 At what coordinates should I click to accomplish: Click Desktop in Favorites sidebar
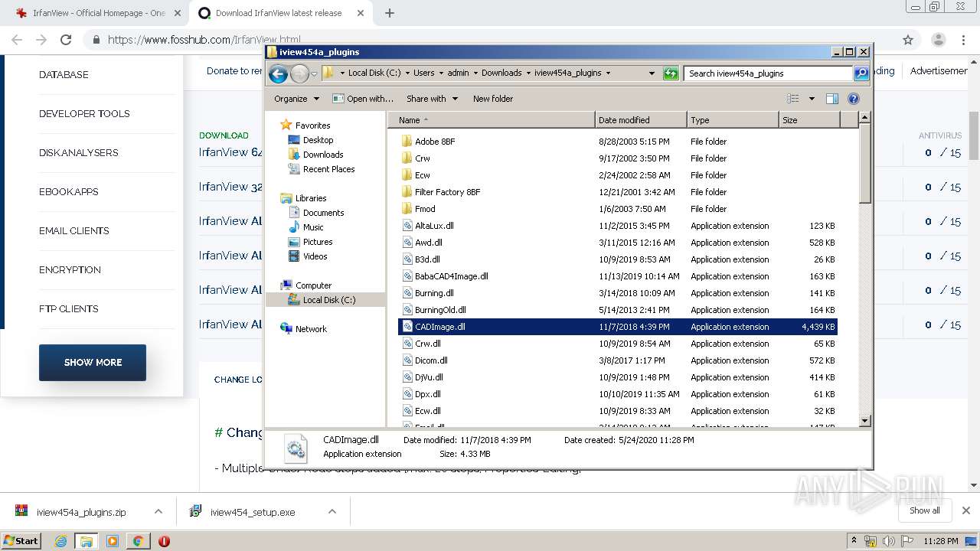(x=318, y=140)
